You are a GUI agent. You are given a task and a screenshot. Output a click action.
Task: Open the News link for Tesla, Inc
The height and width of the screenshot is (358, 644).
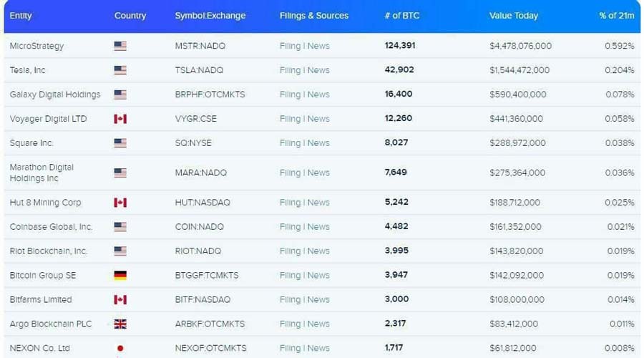(318, 70)
